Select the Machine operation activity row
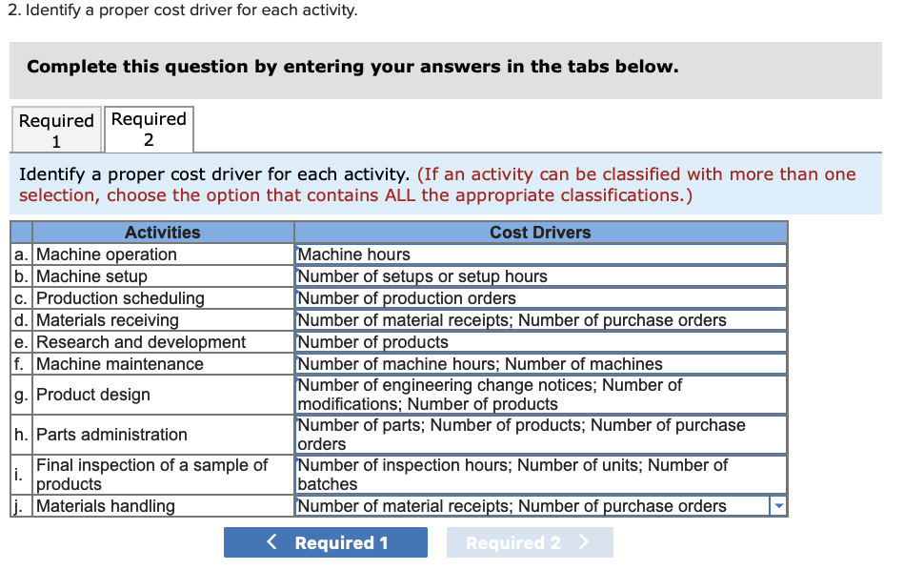Viewport: 924px width, 570px height. (162, 254)
